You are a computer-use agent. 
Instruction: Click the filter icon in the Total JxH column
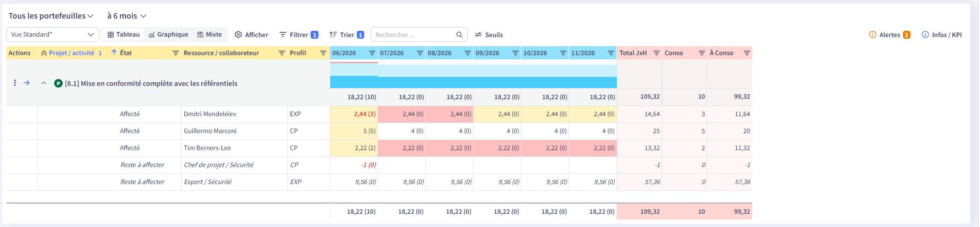656,53
